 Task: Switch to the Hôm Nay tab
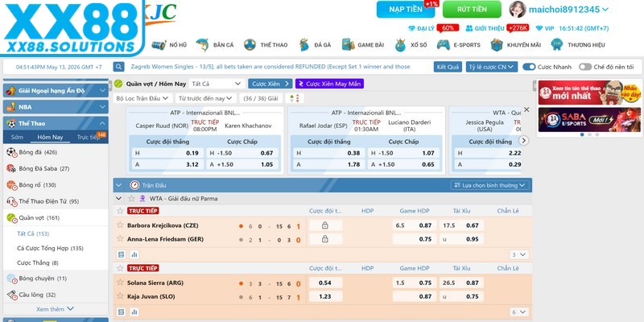pos(50,137)
